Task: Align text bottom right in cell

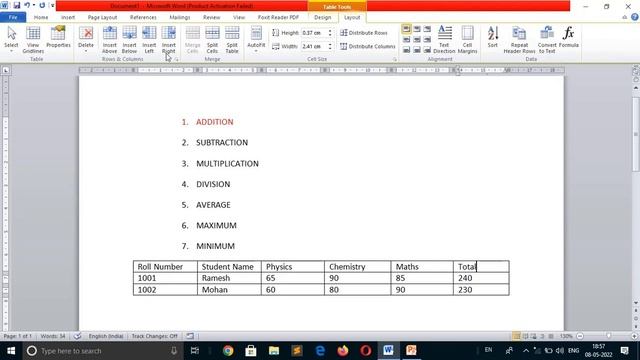Action: point(427,50)
